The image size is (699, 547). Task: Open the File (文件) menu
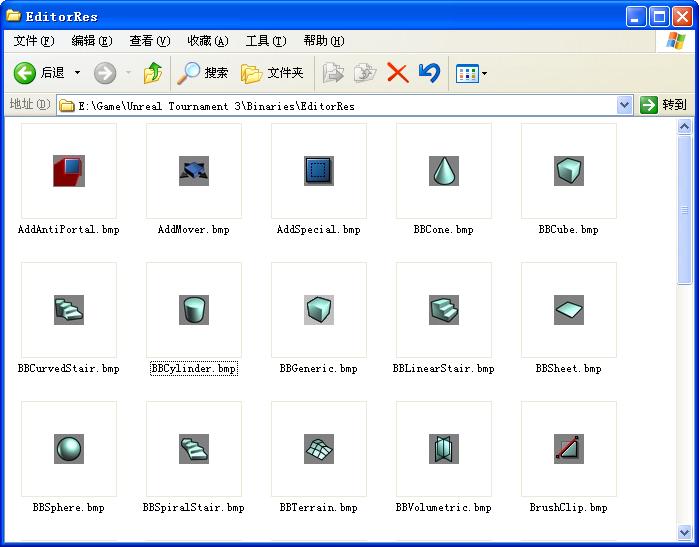[34, 41]
